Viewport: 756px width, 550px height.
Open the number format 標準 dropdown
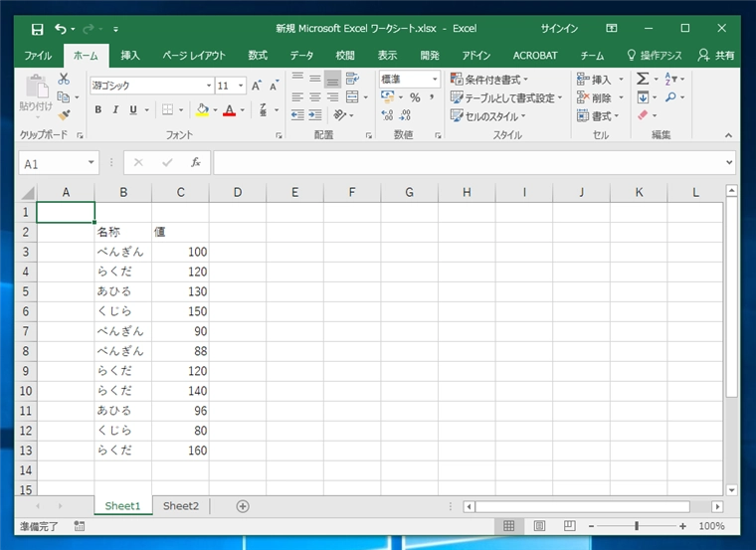pyautogui.click(x=435, y=79)
